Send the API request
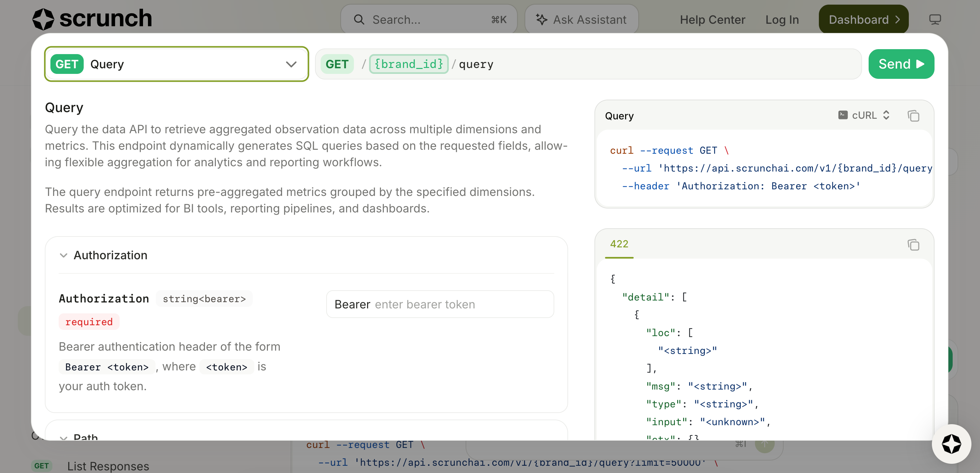 [901, 64]
